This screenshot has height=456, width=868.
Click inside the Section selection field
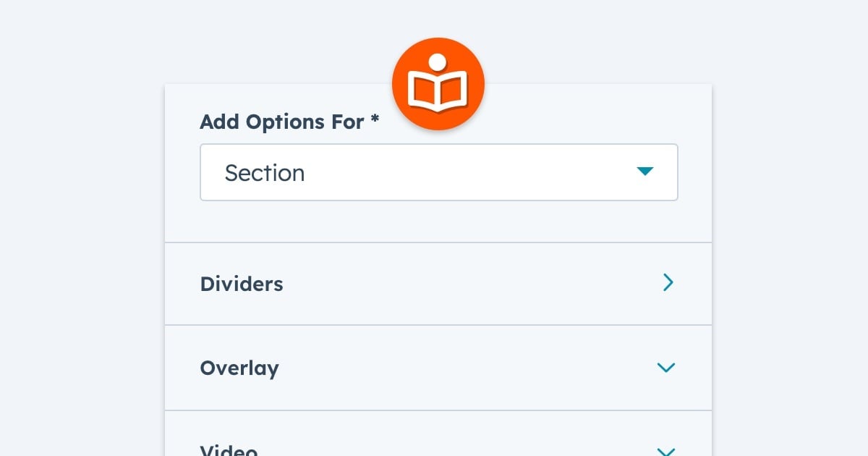coord(438,172)
